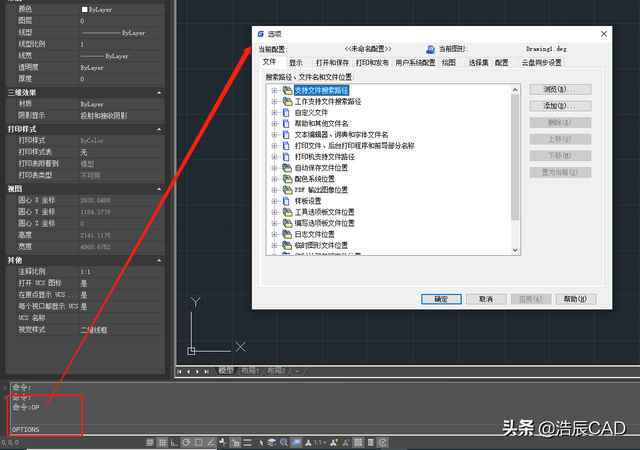This screenshot has height=450, width=640.
Task: Click tree list scrollbar up arrow
Action: coord(515,90)
